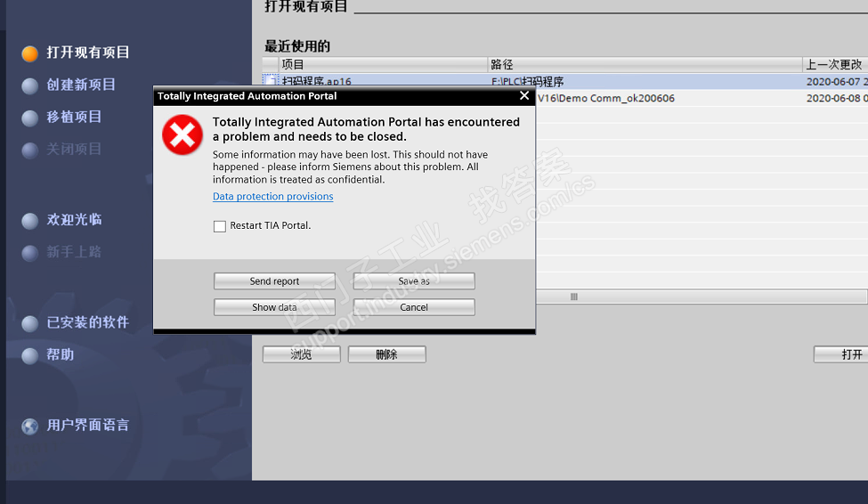868x504 pixels.
Task: Open 已安装的软件 entry
Action: pos(88,322)
